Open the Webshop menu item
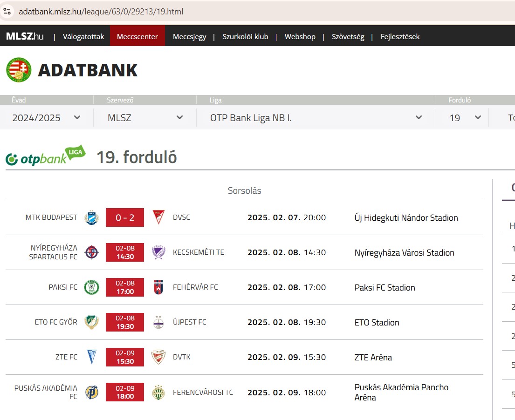Screen dimensions: 515x420 pyautogui.click(x=300, y=36)
